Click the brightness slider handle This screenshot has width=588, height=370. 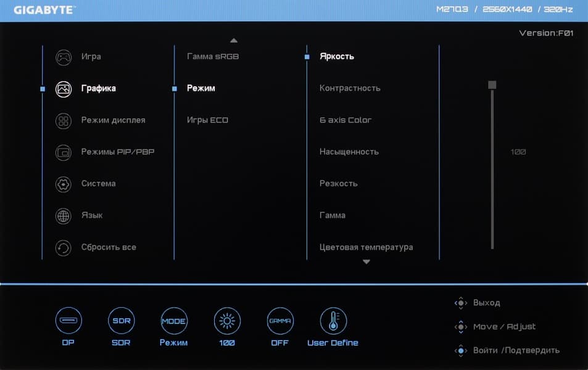pyautogui.click(x=492, y=84)
